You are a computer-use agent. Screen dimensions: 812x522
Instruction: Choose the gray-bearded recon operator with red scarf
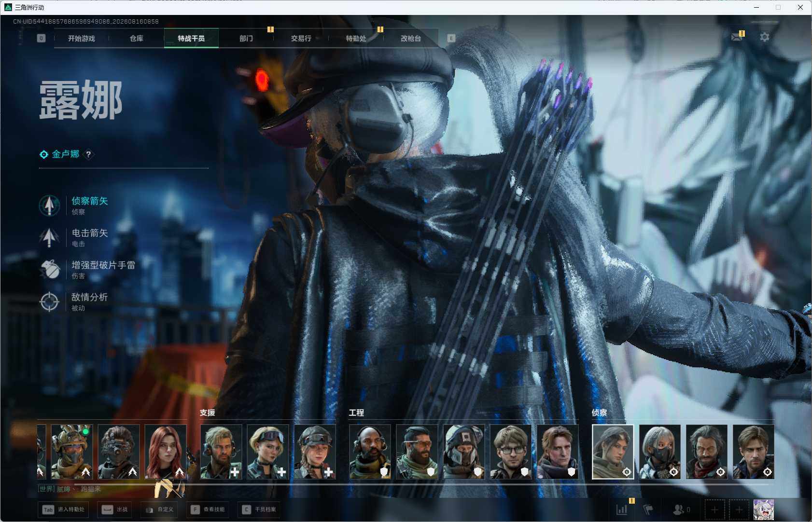pyautogui.click(x=707, y=452)
